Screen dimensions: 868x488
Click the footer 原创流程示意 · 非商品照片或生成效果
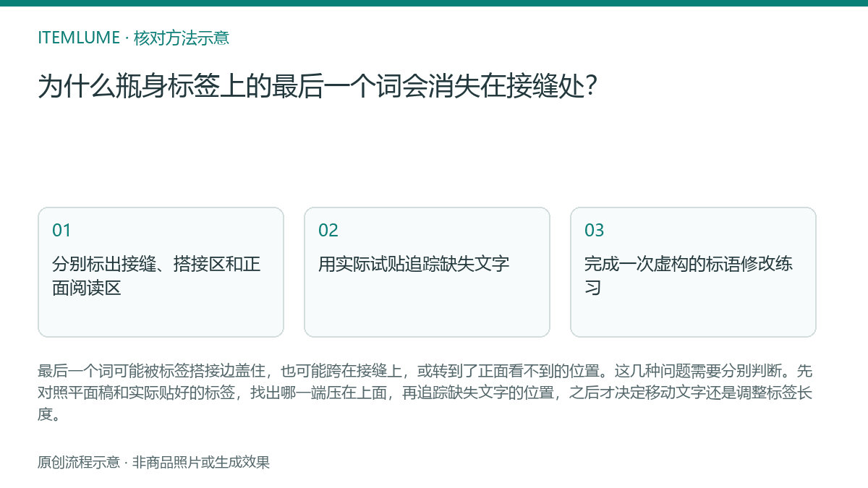point(153,463)
